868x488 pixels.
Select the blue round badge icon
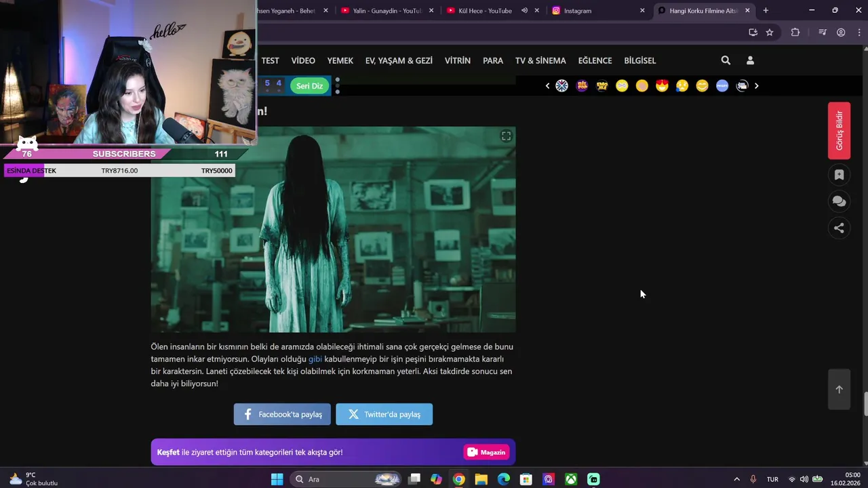[x=722, y=85]
